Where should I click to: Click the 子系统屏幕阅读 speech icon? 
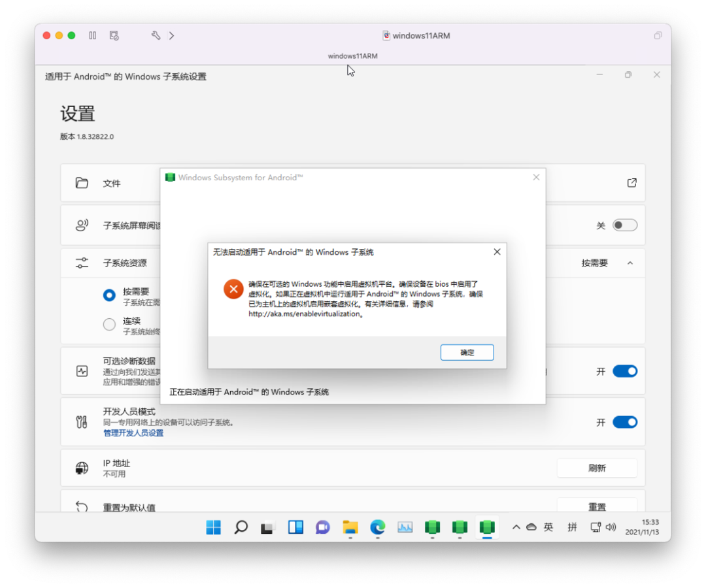(x=82, y=225)
